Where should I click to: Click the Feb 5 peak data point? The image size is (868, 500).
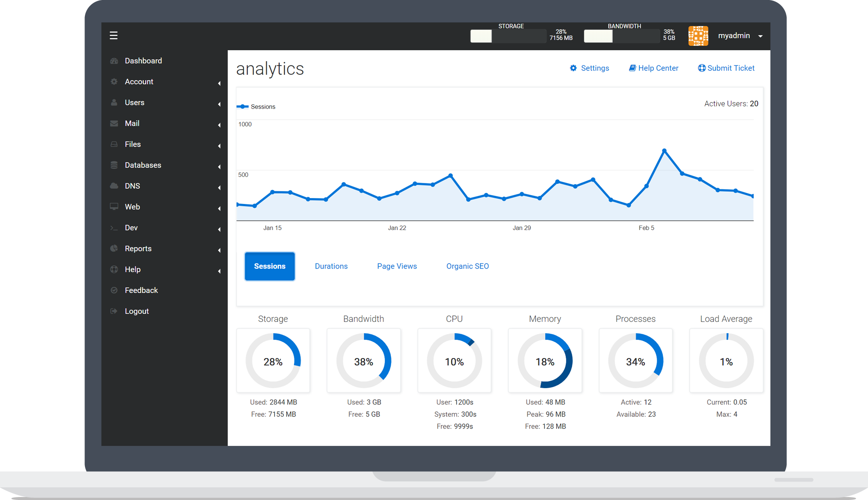664,151
